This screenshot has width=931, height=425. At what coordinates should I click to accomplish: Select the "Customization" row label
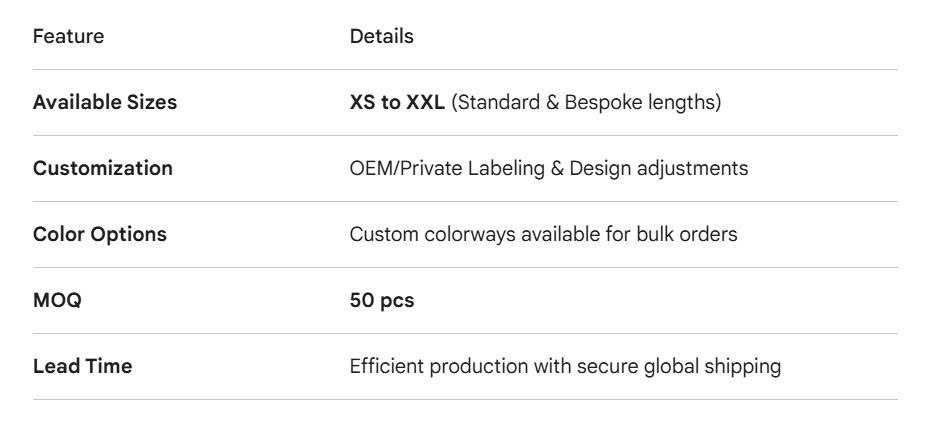(x=102, y=169)
